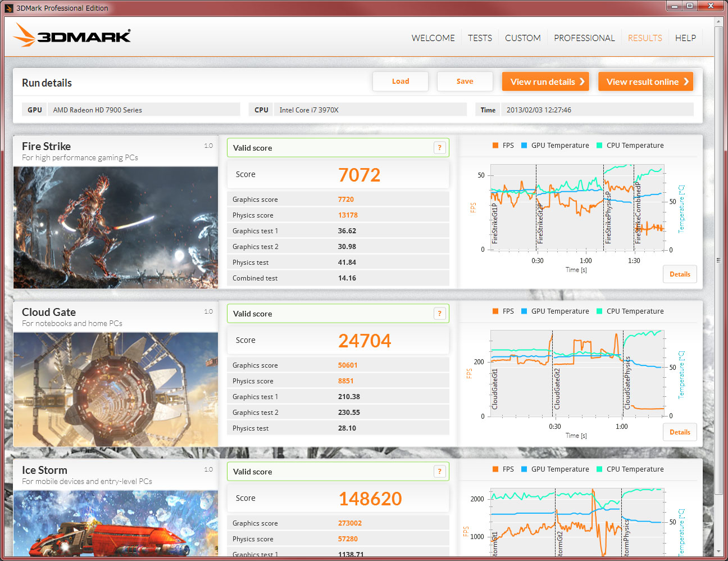Go to the CUSTOM tab
Image resolution: width=728 pixels, height=561 pixels.
click(522, 38)
